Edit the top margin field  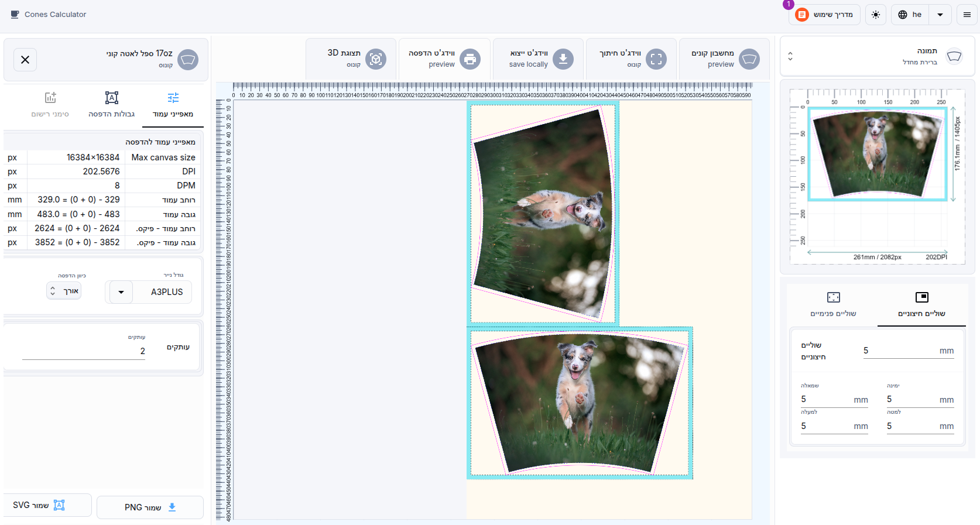click(x=834, y=426)
